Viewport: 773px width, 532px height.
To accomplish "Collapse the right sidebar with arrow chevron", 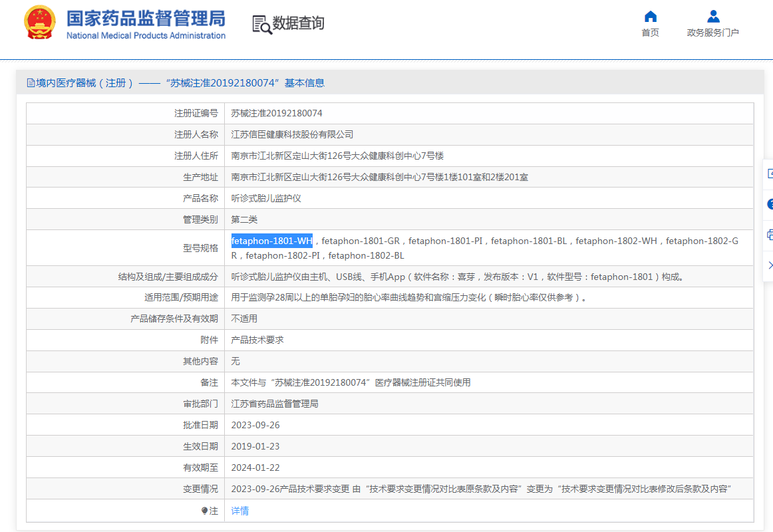I will click(x=770, y=265).
